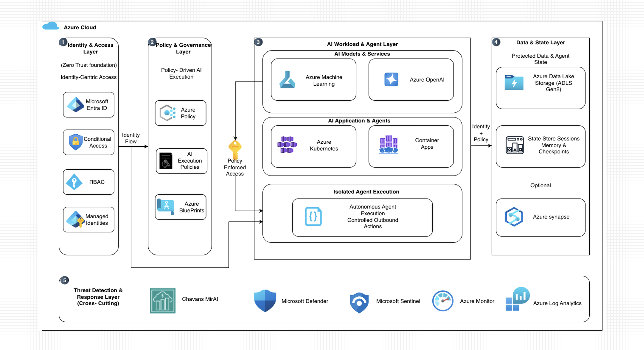Select the Policy Enforced Access label

pos(235,167)
